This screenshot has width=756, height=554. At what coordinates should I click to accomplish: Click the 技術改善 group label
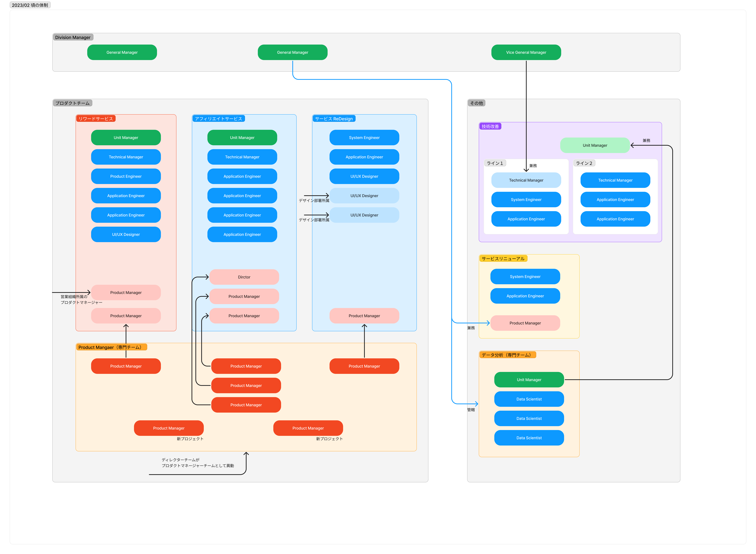coord(490,126)
